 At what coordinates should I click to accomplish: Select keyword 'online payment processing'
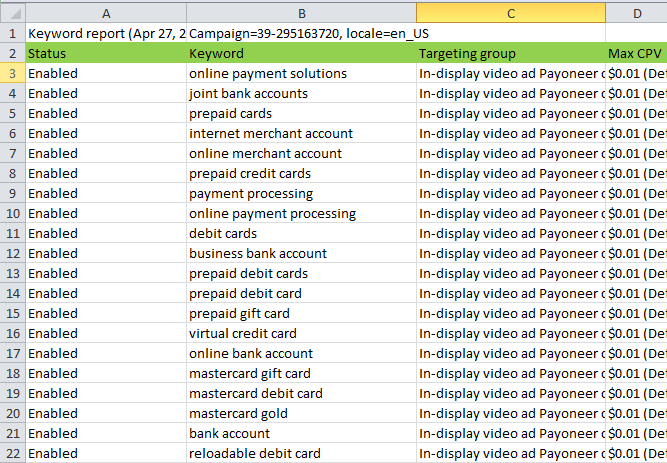pyautogui.click(x=301, y=213)
